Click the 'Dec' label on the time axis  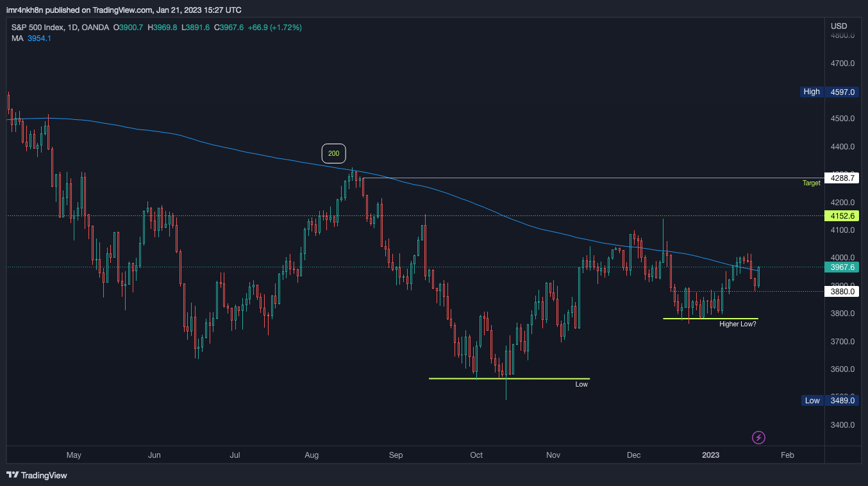634,455
